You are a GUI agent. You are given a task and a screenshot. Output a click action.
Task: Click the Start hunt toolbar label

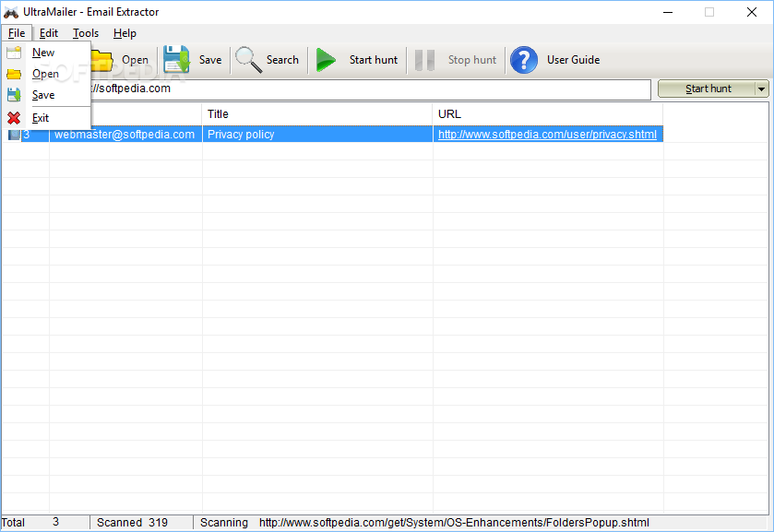click(374, 60)
